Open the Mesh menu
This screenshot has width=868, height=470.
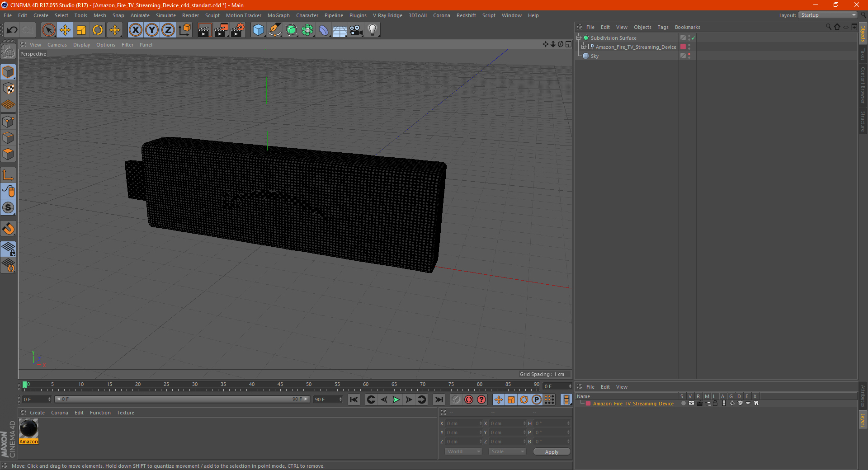[x=99, y=15]
